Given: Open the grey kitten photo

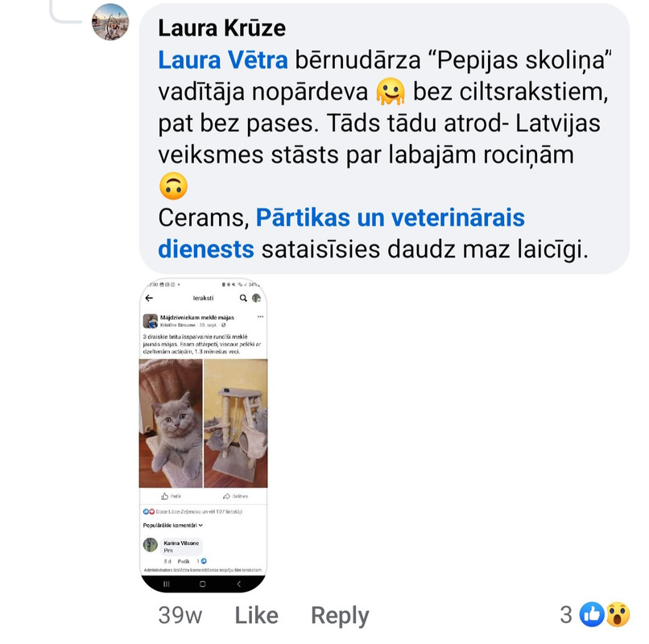Looking at the screenshot, I should (171, 423).
